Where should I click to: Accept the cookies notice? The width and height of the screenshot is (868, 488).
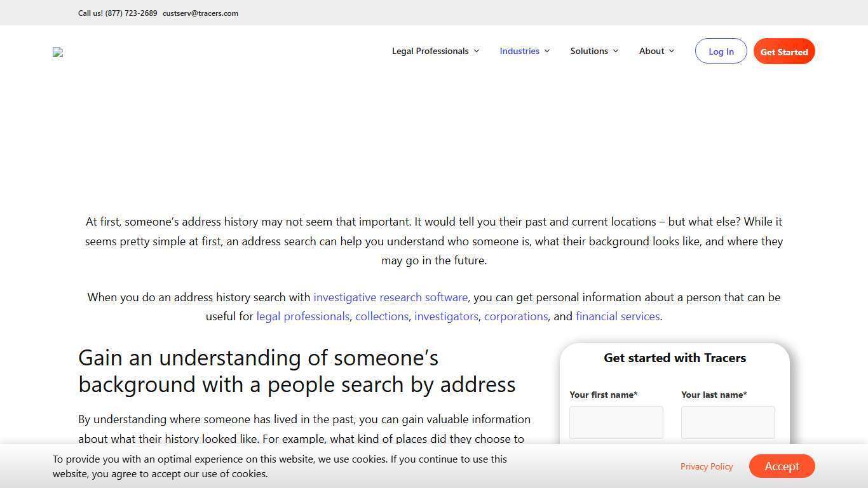782,466
